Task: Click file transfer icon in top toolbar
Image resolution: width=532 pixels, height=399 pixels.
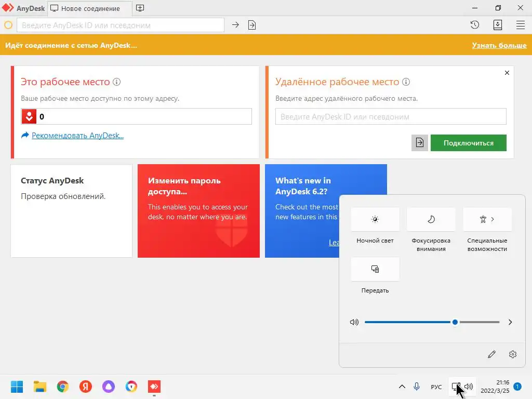Action: pos(252,25)
